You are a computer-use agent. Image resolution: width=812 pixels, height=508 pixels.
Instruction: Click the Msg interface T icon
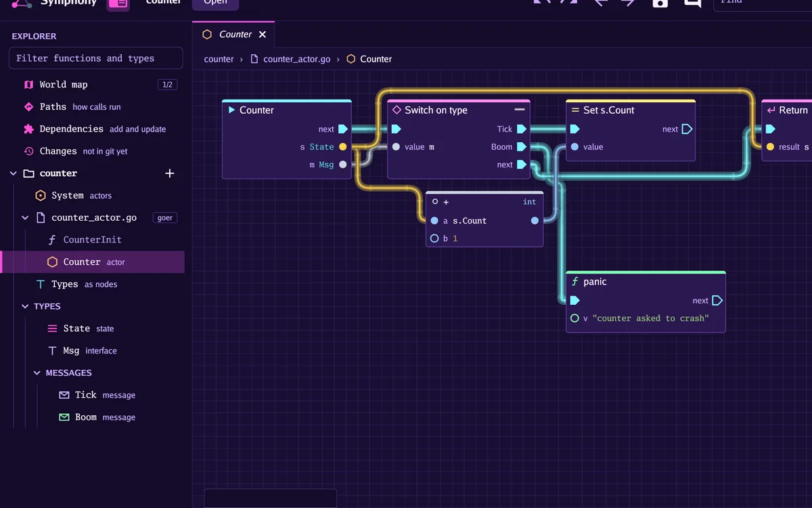(x=52, y=351)
